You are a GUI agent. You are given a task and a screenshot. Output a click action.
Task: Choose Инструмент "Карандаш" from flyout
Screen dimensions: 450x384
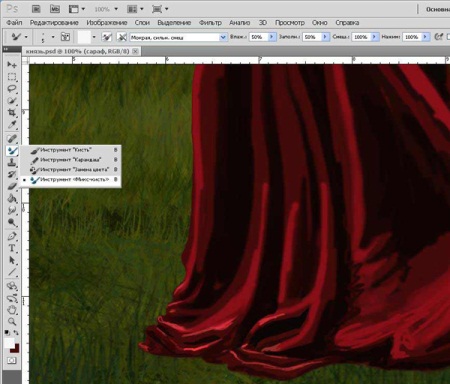point(71,160)
